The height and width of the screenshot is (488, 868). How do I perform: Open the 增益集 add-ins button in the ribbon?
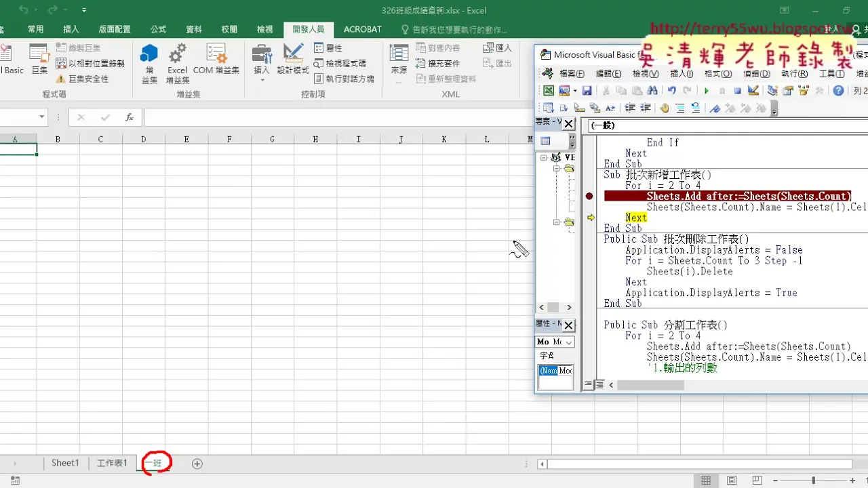tap(149, 64)
